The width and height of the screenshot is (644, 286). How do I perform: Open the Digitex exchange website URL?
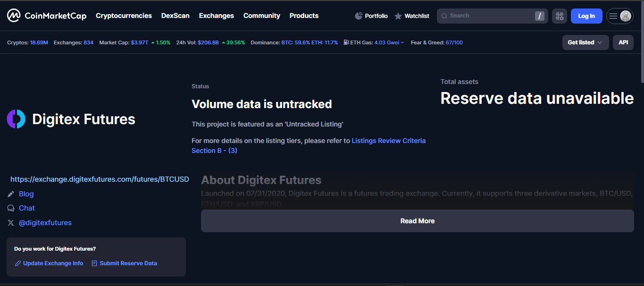[100, 179]
